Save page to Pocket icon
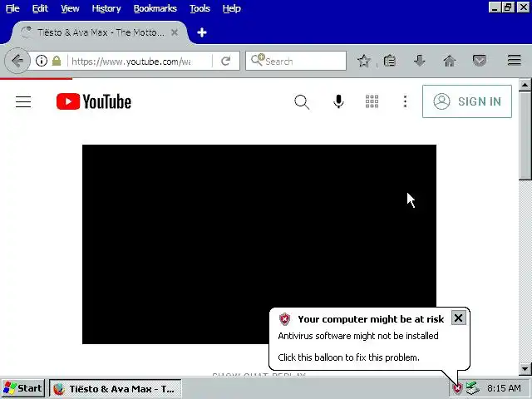The width and height of the screenshot is (532, 399). [479, 61]
